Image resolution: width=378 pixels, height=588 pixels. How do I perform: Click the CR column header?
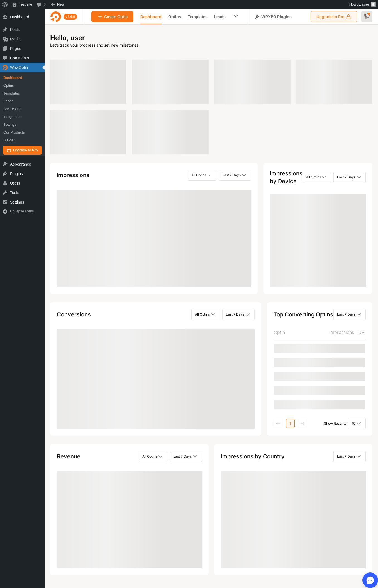tap(361, 333)
